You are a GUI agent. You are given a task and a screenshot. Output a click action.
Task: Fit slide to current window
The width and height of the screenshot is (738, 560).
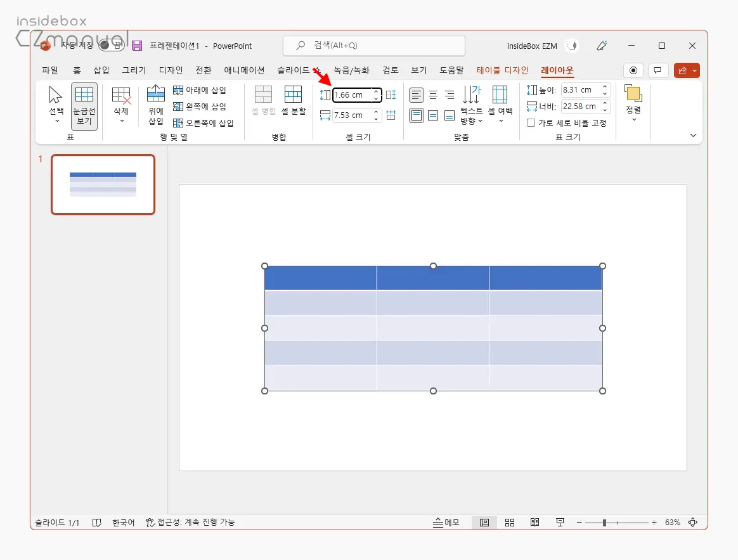[693, 523]
